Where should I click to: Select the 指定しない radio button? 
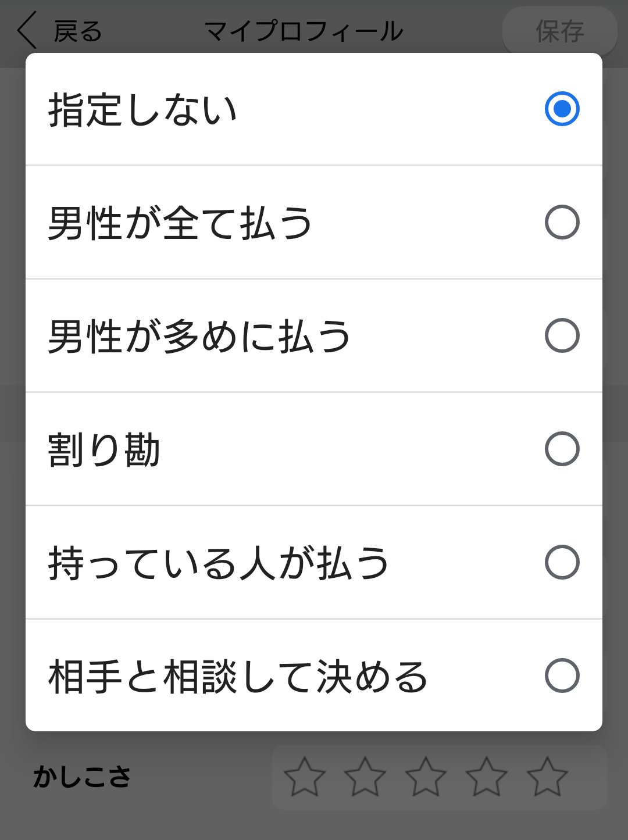562,109
